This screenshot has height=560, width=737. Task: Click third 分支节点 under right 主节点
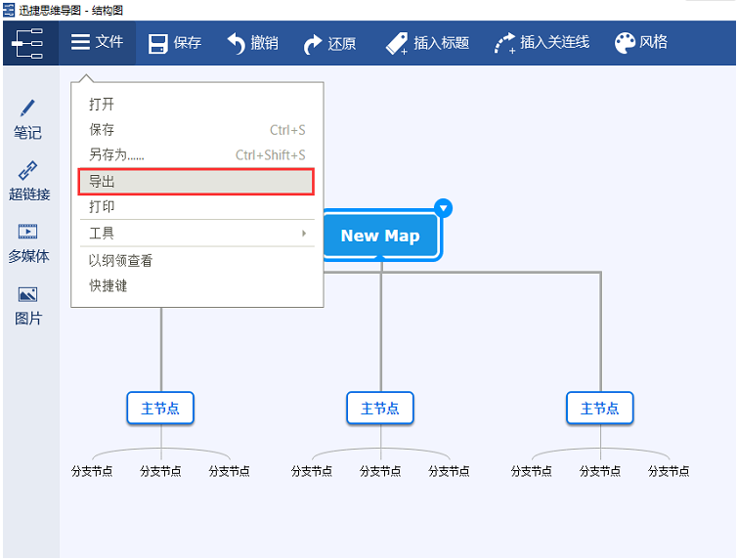(x=669, y=471)
